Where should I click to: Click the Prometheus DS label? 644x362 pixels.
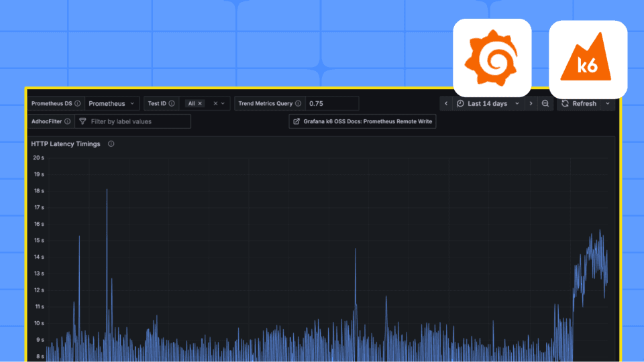click(x=52, y=103)
